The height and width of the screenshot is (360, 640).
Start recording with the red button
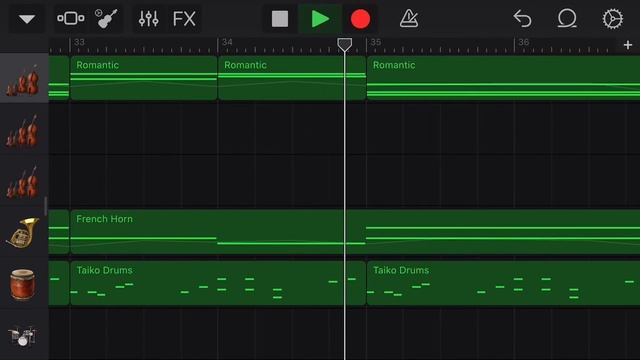pos(360,19)
